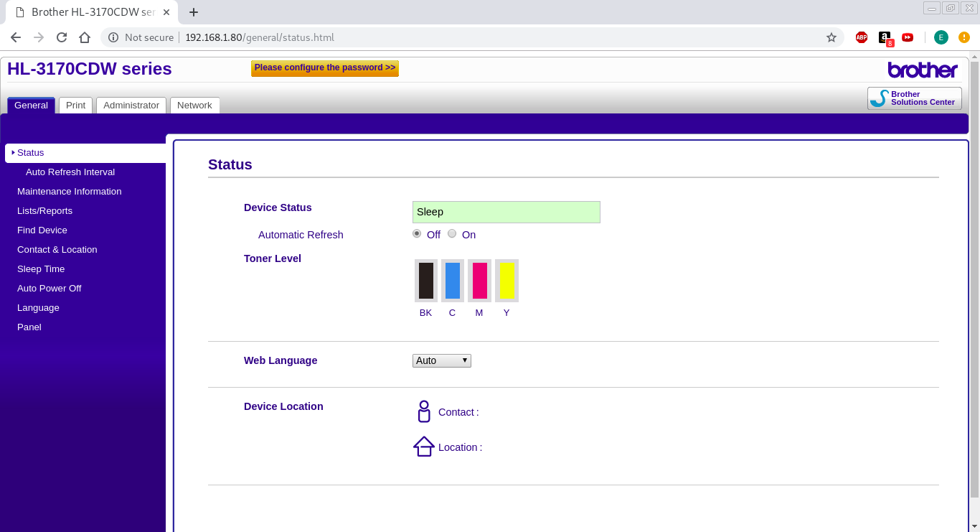The height and width of the screenshot is (532, 980).
Task: Click Please configure the password button
Action: click(x=324, y=67)
